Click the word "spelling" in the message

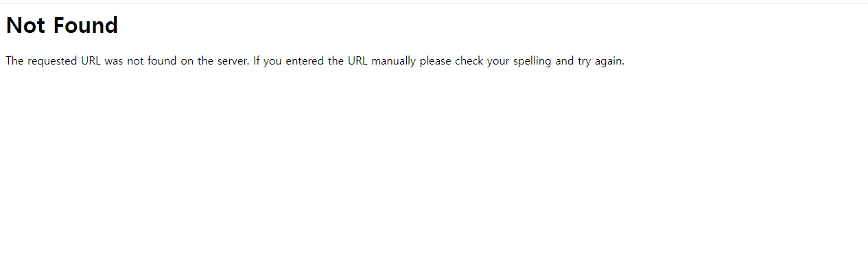(x=532, y=60)
